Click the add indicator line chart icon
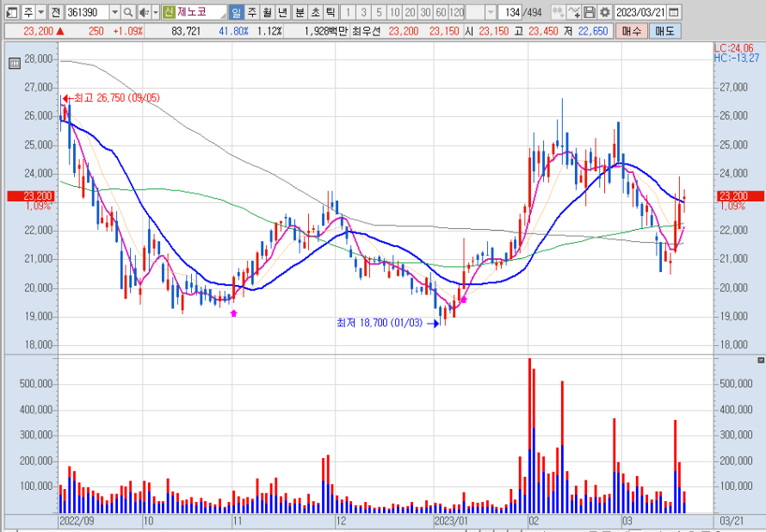Viewport: 766px width, 532px height. [x=574, y=13]
